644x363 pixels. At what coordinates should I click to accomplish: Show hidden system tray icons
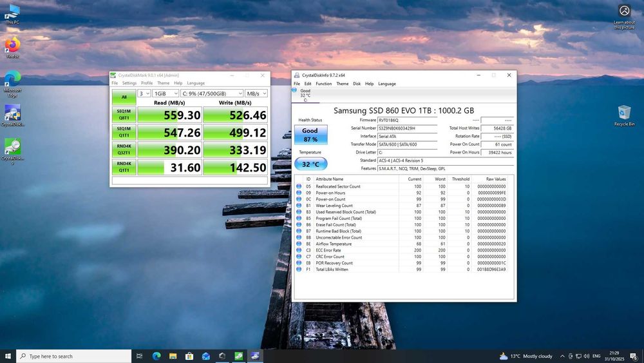click(562, 356)
